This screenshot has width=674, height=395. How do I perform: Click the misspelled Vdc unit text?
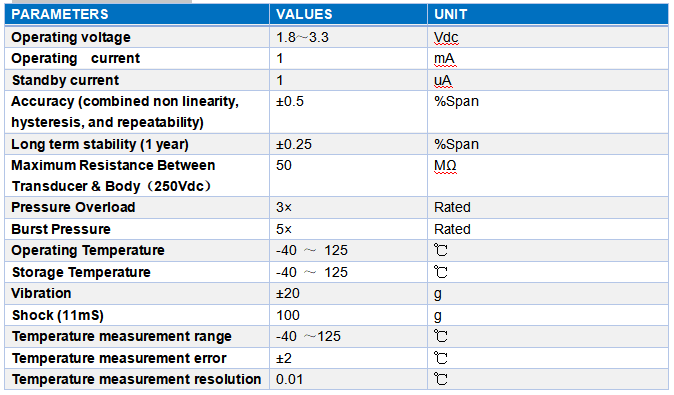pos(446,38)
